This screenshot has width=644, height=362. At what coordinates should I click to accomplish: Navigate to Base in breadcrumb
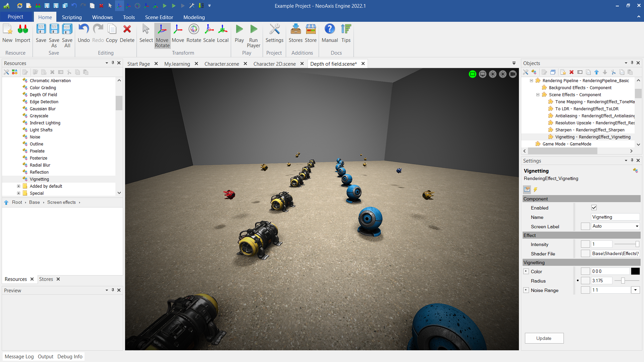(35, 202)
